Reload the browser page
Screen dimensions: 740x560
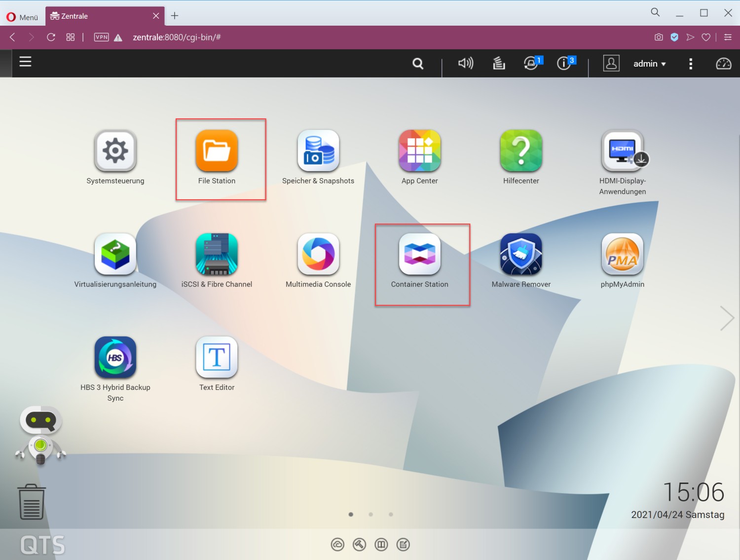(x=51, y=37)
